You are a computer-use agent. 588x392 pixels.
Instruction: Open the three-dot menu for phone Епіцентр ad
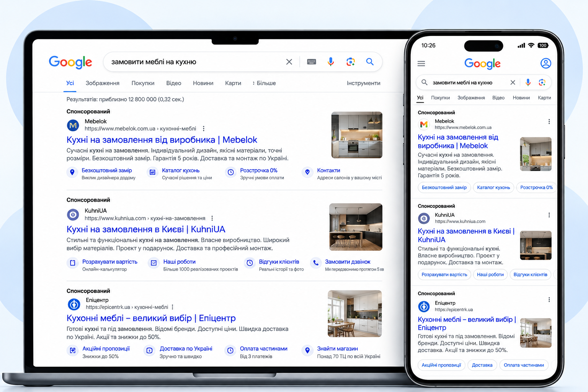coord(549,300)
